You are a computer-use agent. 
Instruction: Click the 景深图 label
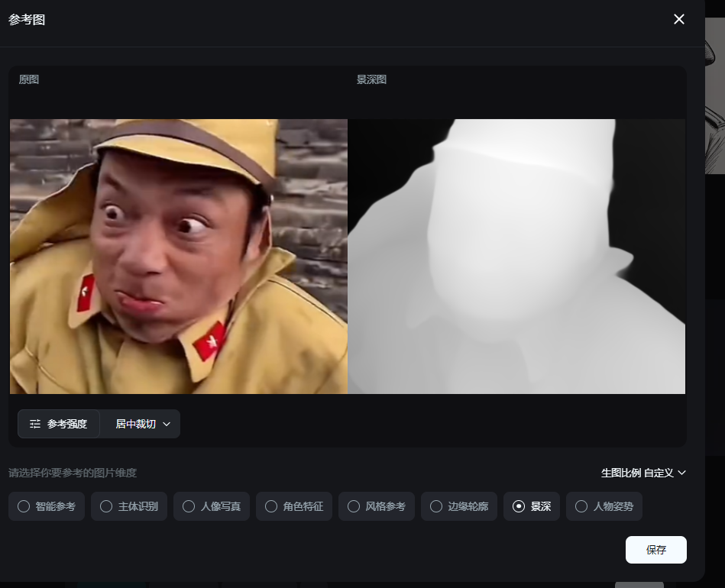[x=371, y=79]
